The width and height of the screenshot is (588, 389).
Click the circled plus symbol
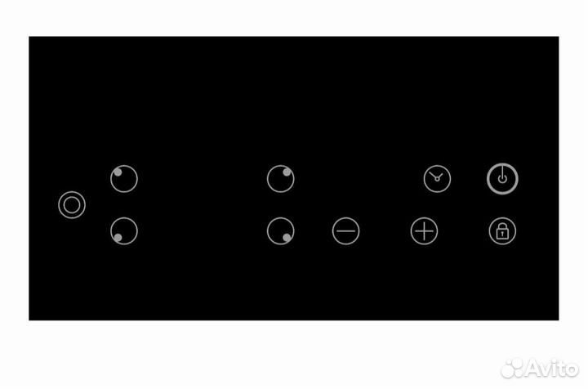(x=424, y=230)
